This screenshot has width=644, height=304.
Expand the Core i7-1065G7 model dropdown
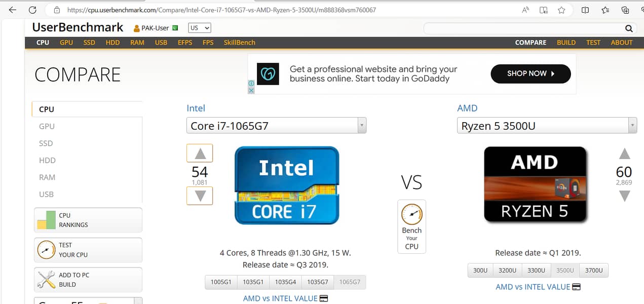coord(361,125)
